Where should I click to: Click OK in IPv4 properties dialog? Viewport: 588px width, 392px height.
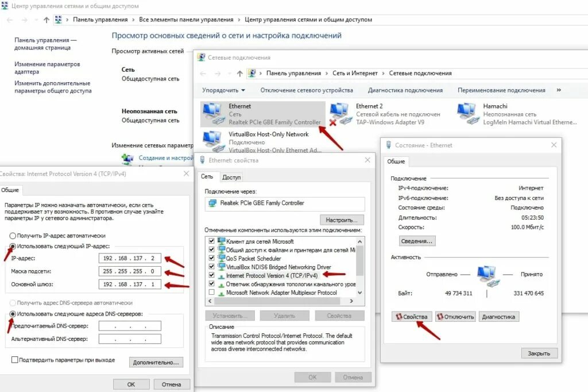131,385
